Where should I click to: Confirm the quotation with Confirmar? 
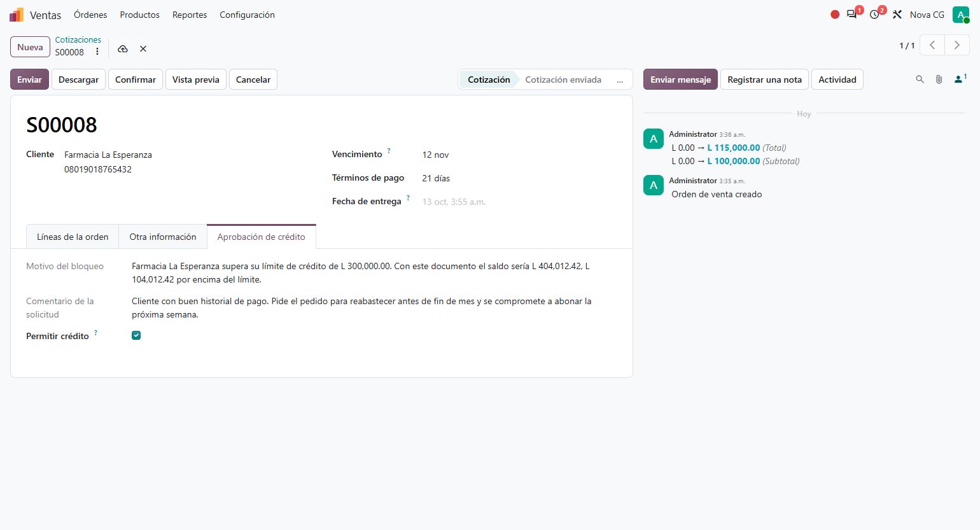[x=136, y=80]
